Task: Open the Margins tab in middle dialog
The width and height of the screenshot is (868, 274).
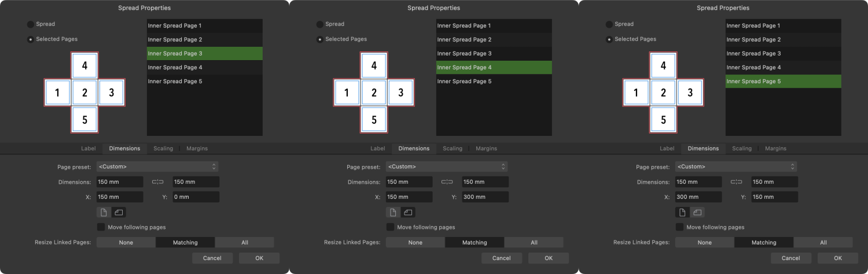Action: pyautogui.click(x=486, y=149)
